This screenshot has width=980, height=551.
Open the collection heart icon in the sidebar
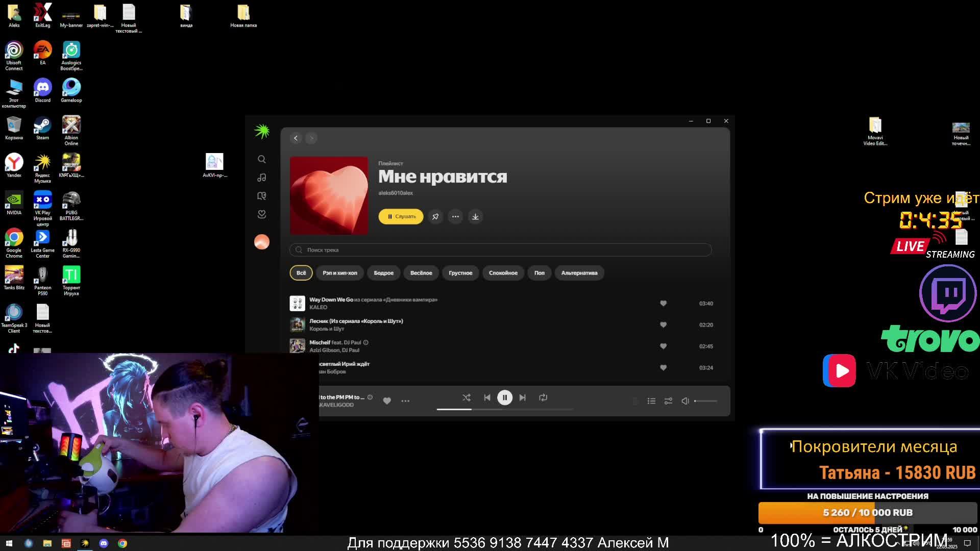(x=261, y=214)
